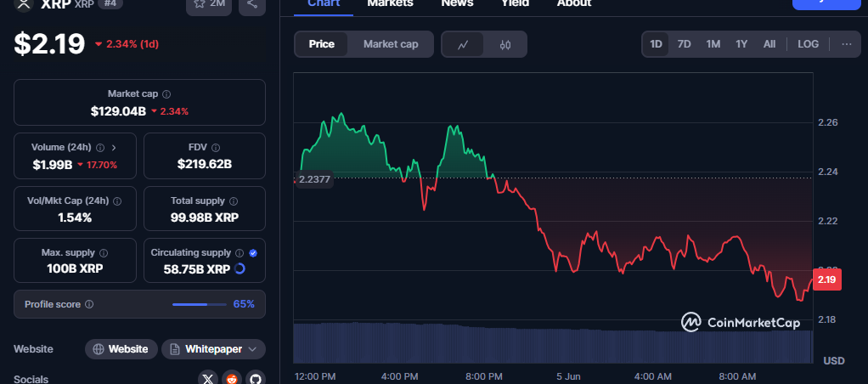868x384 pixels.
Task: Open chart more options menu
Action: pyautogui.click(x=847, y=44)
